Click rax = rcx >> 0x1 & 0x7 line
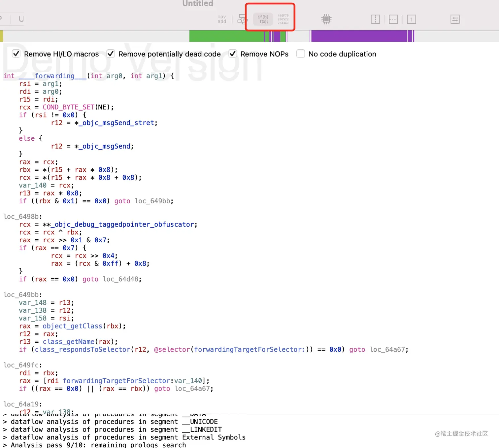The width and height of the screenshot is (499, 448). [64, 240]
